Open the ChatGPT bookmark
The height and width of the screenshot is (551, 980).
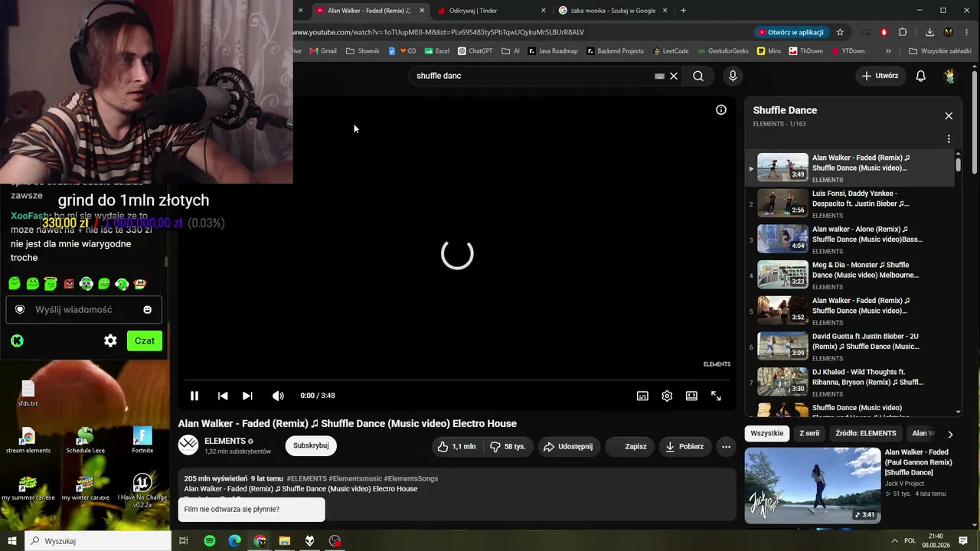tap(475, 51)
